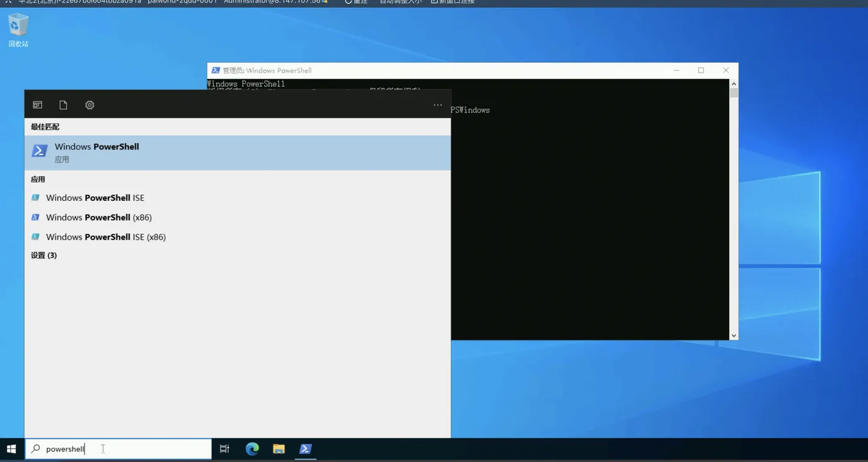
Task: Filter search results by apps icon
Action: [x=38, y=105]
